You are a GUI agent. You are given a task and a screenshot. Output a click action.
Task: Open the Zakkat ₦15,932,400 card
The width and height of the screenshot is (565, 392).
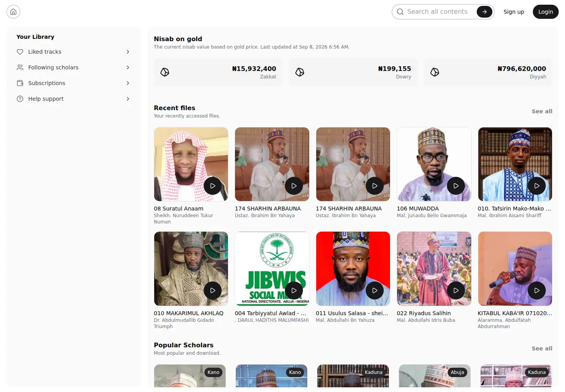218,72
